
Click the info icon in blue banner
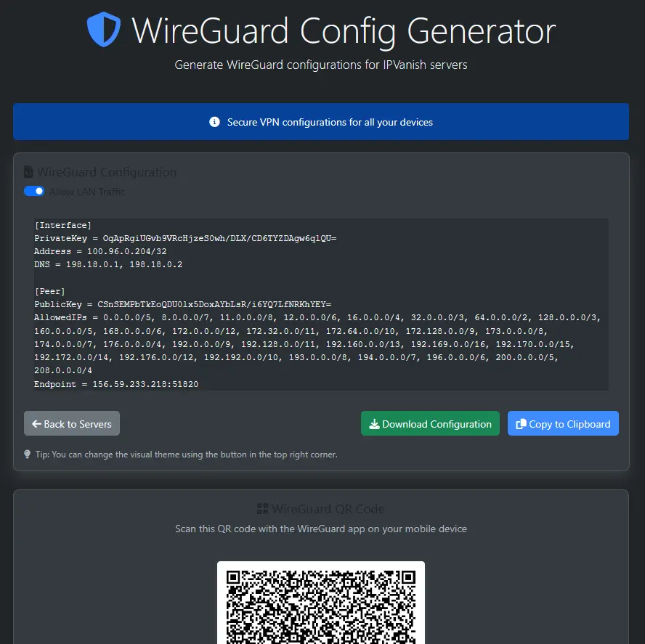point(214,122)
